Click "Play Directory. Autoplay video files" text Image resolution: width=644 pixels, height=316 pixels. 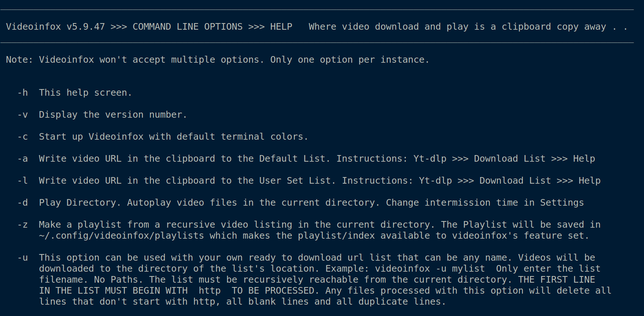click(x=138, y=203)
